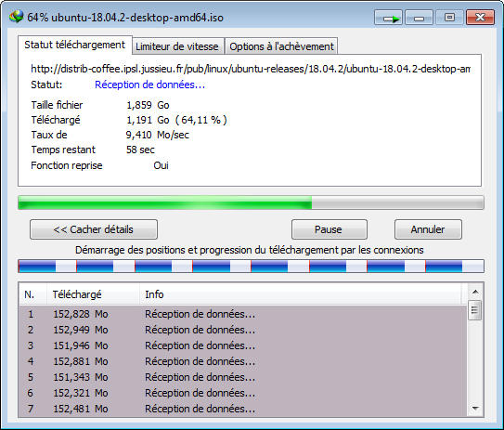Click the green arrow send-to-tray title button
The width and height of the screenshot is (504, 430).
pos(388,18)
